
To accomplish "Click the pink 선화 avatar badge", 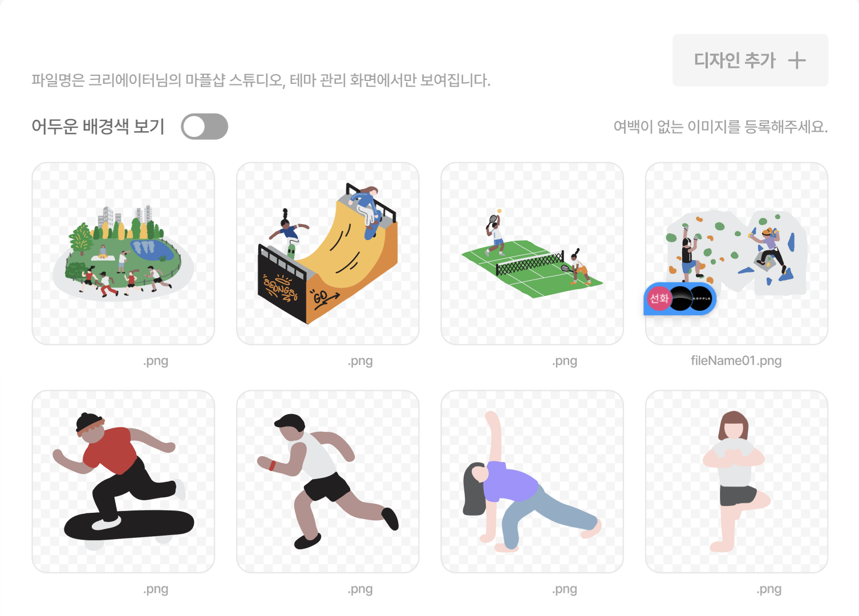I will click(x=659, y=298).
